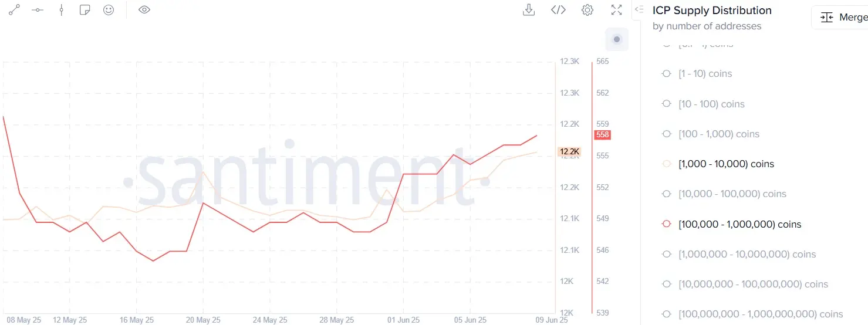Select the trend line drawing tool
The width and height of the screenshot is (868, 325).
click(x=14, y=10)
